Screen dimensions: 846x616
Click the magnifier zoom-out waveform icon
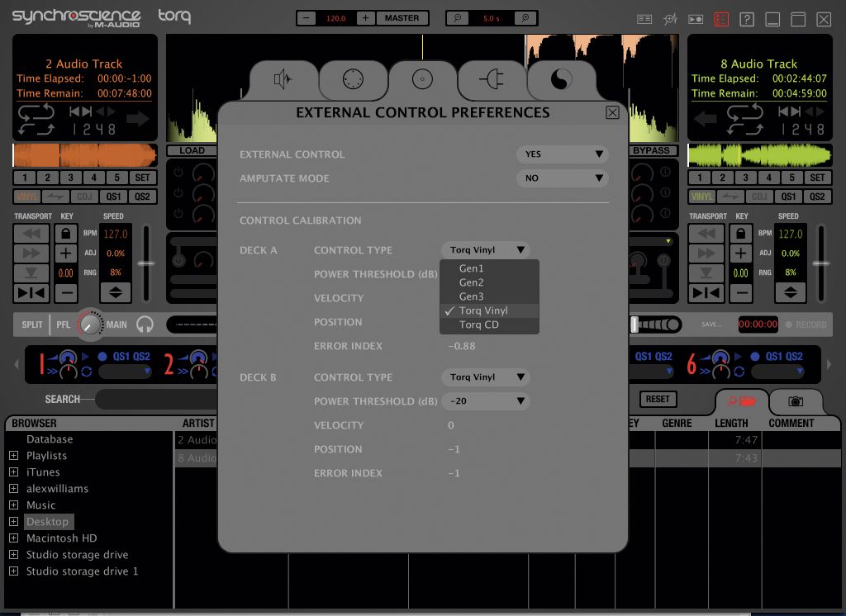(458, 18)
